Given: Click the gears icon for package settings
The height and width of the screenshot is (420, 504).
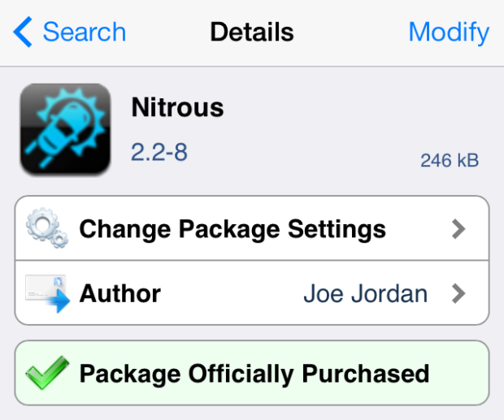Looking at the screenshot, I should pos(47,228).
